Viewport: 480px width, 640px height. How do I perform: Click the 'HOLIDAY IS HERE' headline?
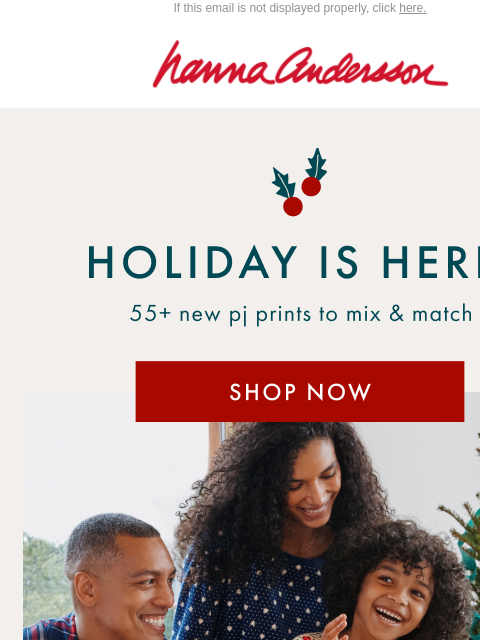[284, 262]
